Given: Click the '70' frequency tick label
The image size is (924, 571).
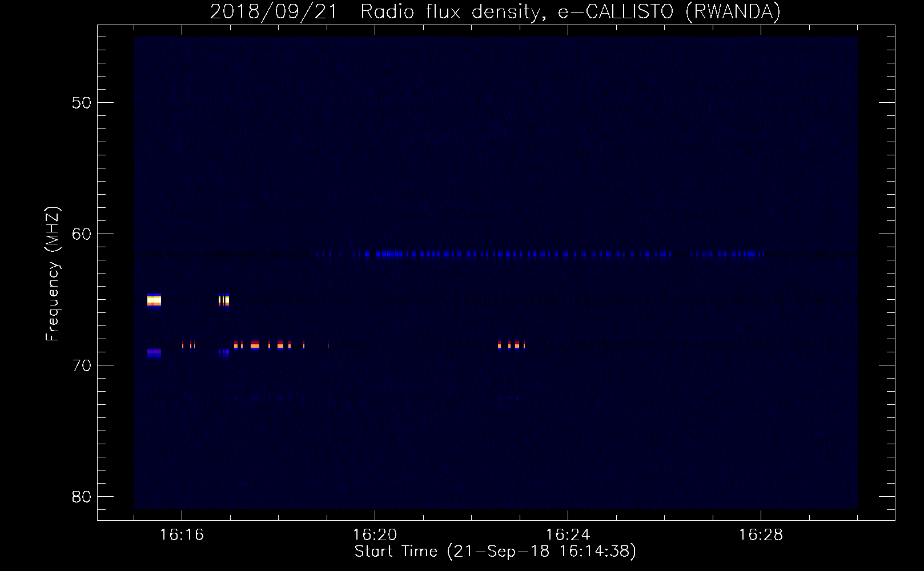Looking at the screenshot, I should pyautogui.click(x=82, y=365).
